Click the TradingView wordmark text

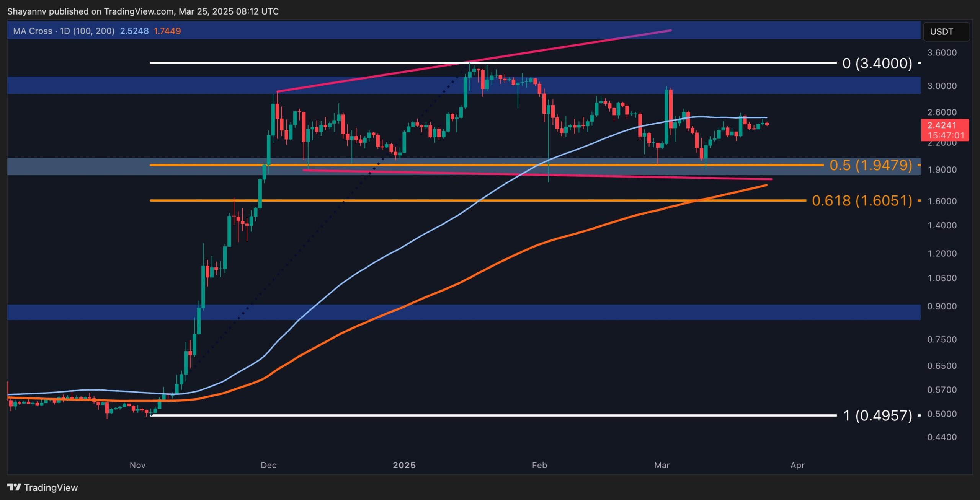[51, 487]
